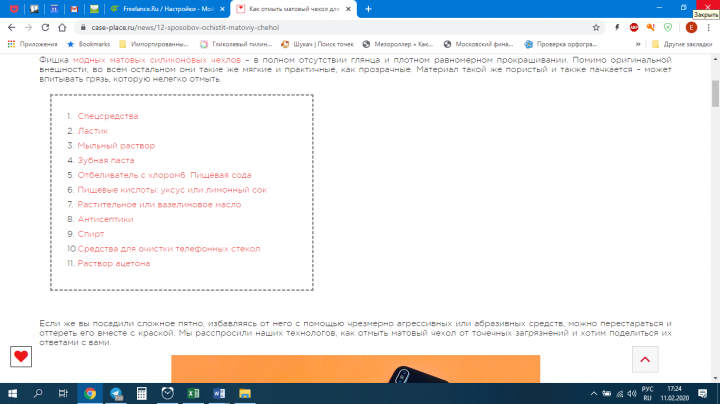Open the pinned Google Calendar tab

54,9
